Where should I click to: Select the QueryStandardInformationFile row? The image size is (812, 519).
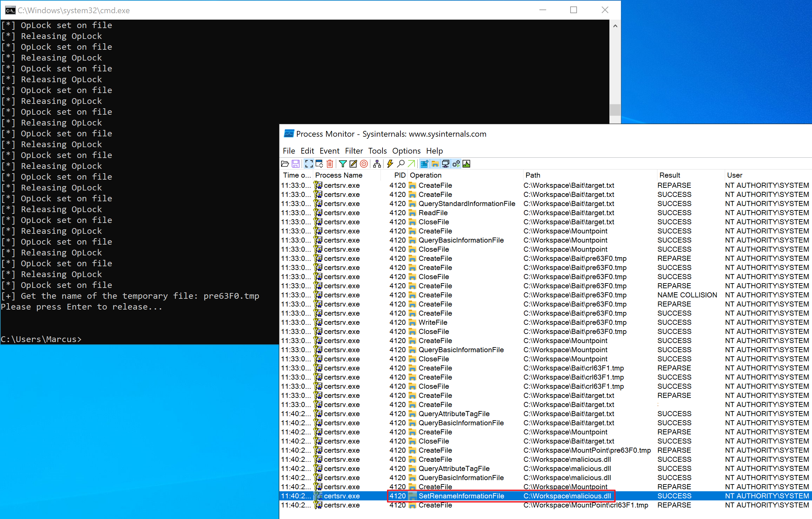(545, 204)
